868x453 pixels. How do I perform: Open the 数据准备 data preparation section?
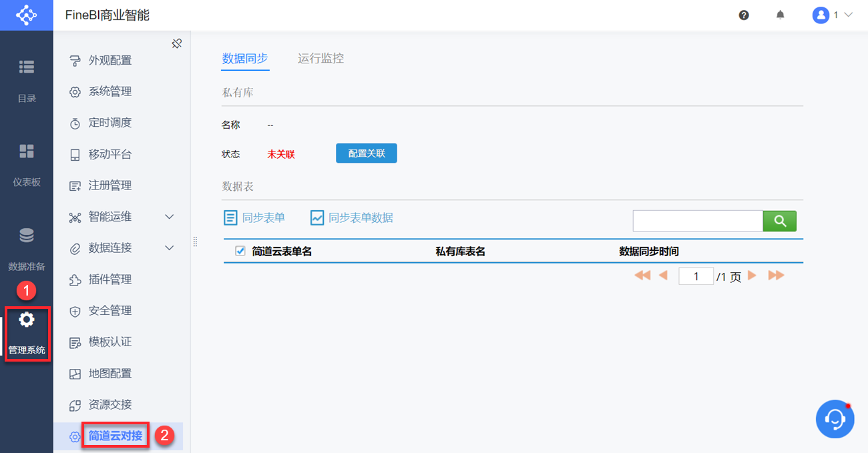click(x=27, y=248)
